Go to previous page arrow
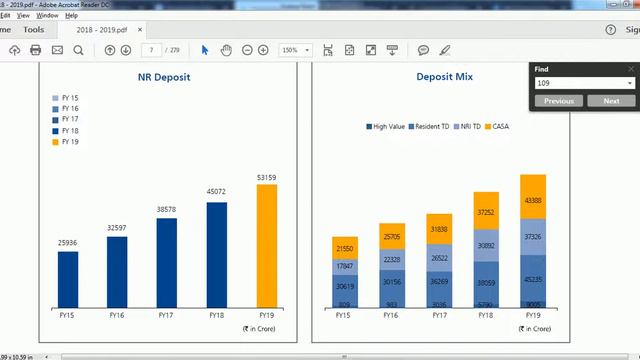Screen dimensions: 640x360 [110, 50]
